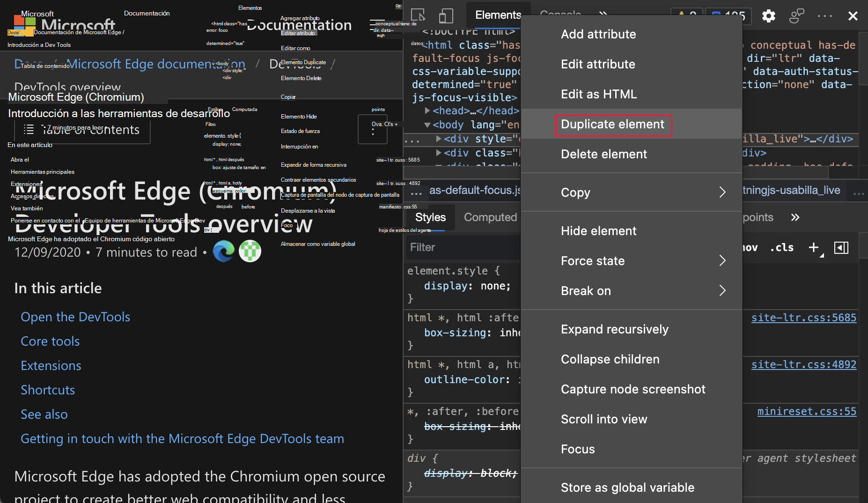Add a new style rule with plus

[814, 247]
